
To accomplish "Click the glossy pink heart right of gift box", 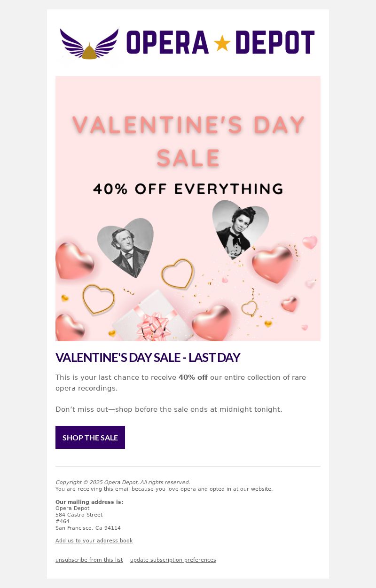I will pos(212,322).
